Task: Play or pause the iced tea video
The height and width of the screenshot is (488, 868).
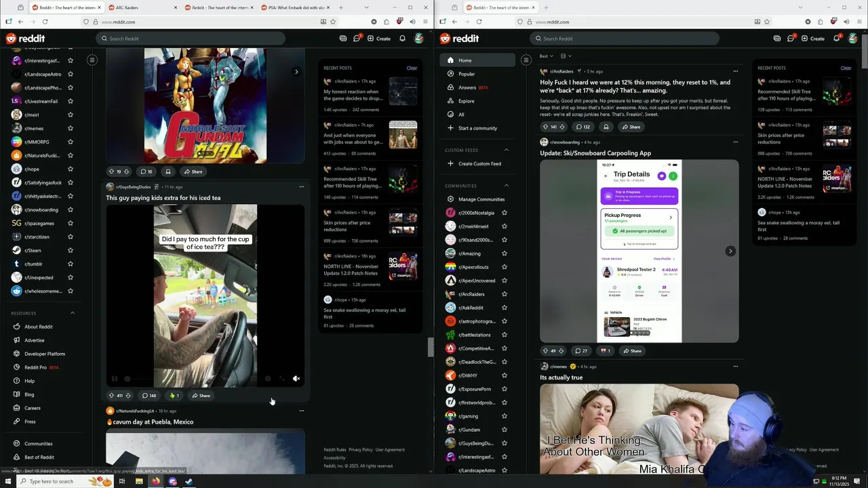Action: (x=114, y=379)
